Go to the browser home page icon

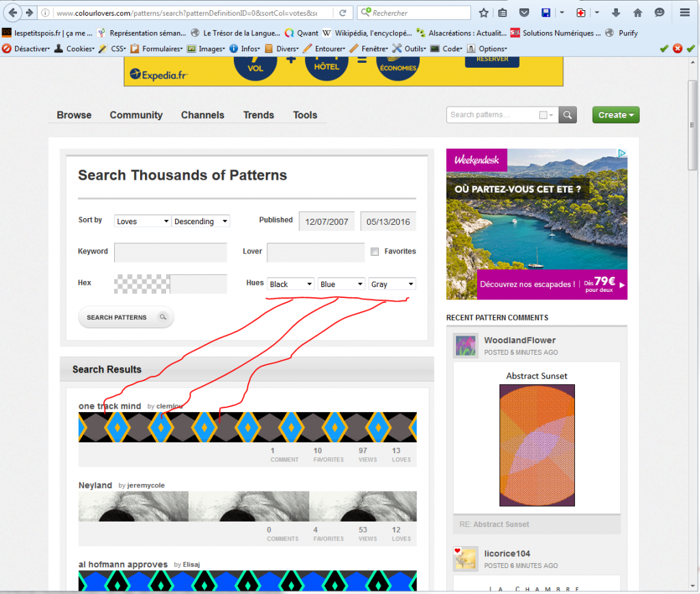pos(638,12)
